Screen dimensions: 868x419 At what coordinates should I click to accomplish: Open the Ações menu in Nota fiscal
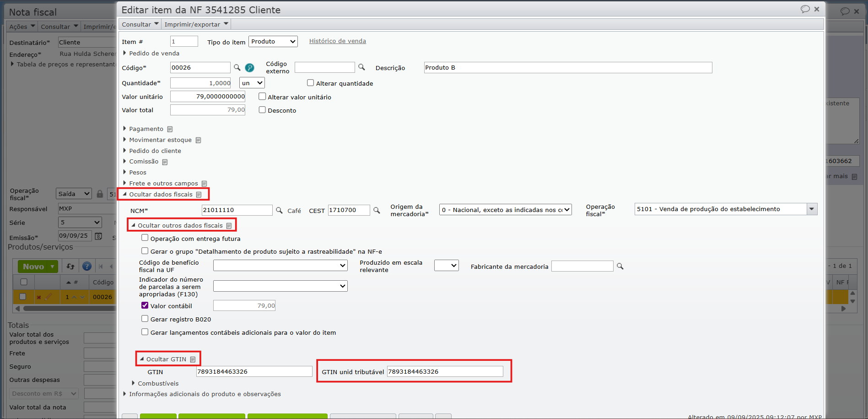pos(22,27)
